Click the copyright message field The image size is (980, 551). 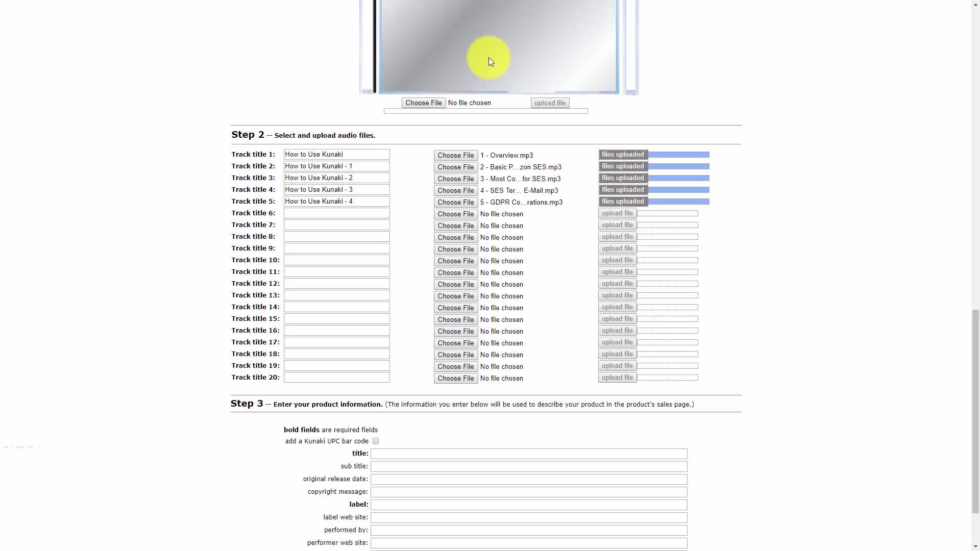529,492
